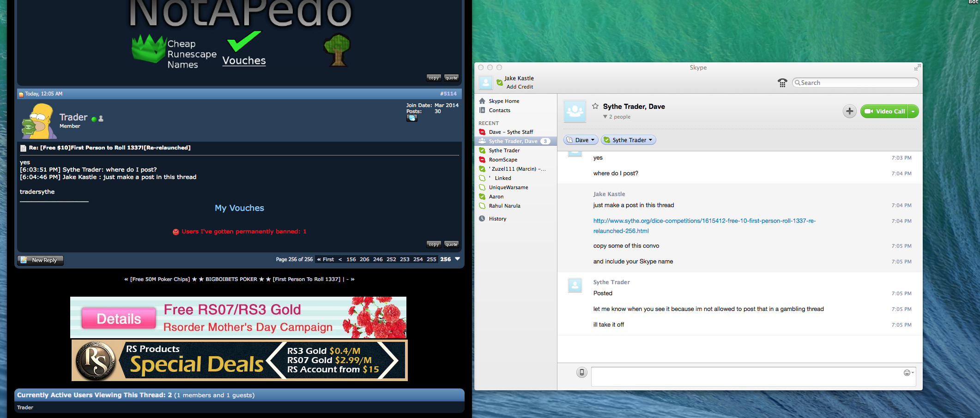Screen dimensions: 980x418
Task: Expand the 2 people participants list
Action: (617, 117)
